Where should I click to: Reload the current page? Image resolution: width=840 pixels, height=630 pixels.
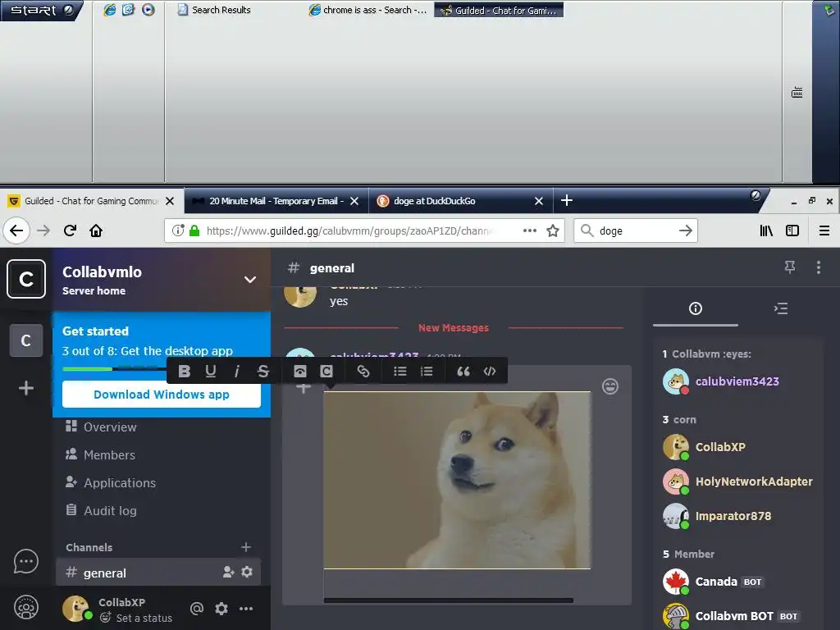click(x=70, y=231)
